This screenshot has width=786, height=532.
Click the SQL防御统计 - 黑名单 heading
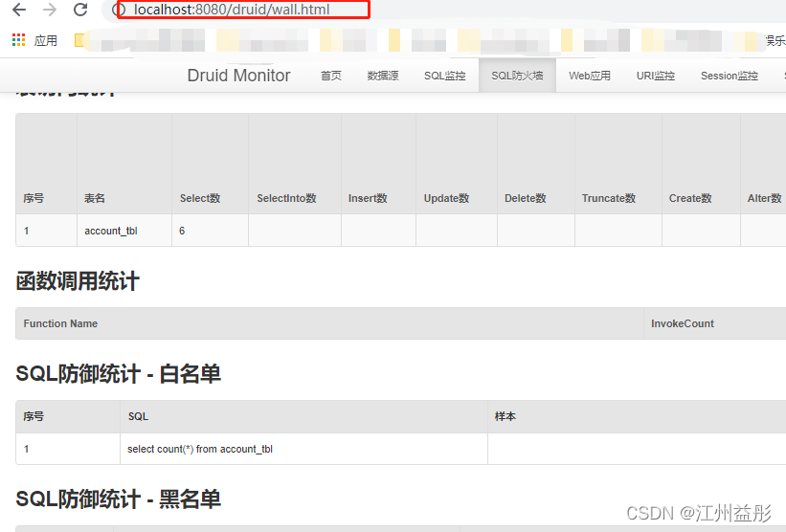(119, 499)
